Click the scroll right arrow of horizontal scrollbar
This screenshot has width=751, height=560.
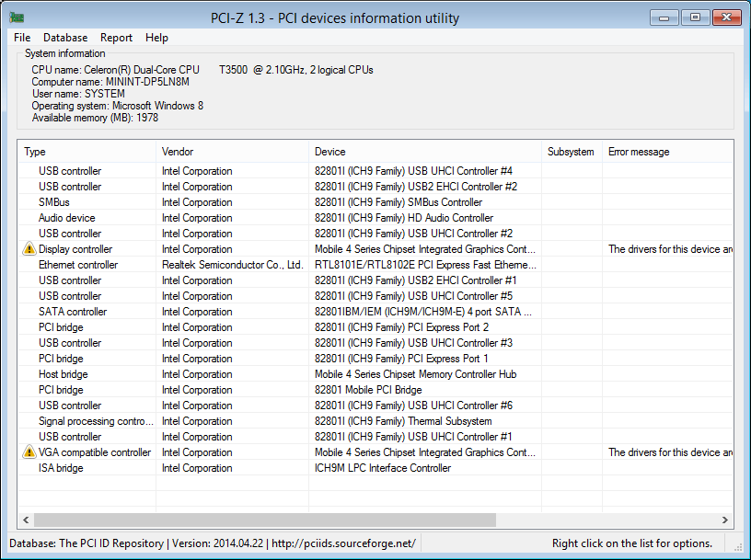pyautogui.click(x=724, y=520)
